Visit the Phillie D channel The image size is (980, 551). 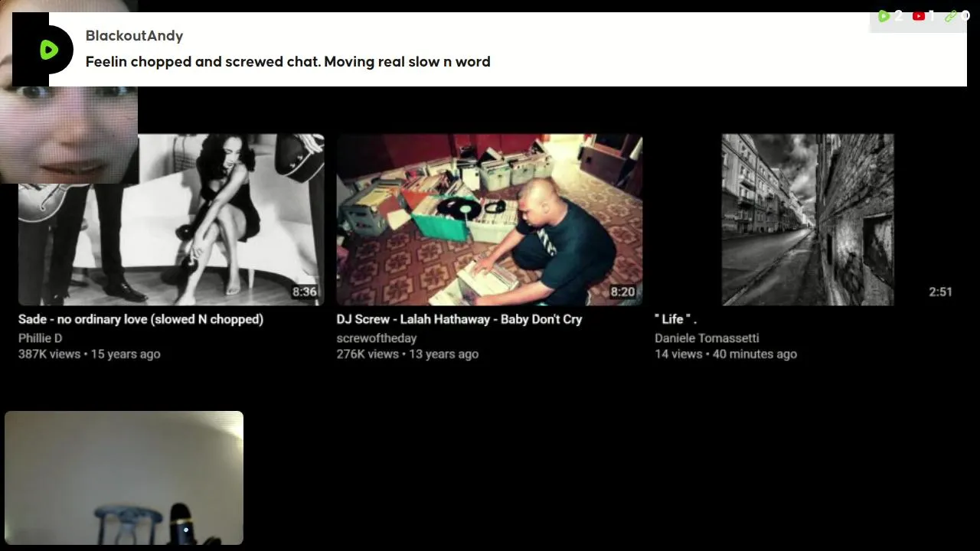tap(41, 338)
